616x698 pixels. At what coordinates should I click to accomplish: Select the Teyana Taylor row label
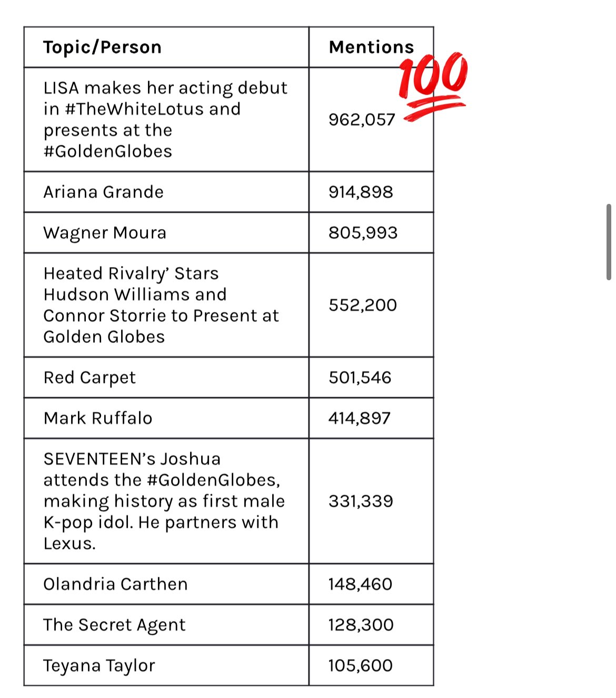pos(99,665)
